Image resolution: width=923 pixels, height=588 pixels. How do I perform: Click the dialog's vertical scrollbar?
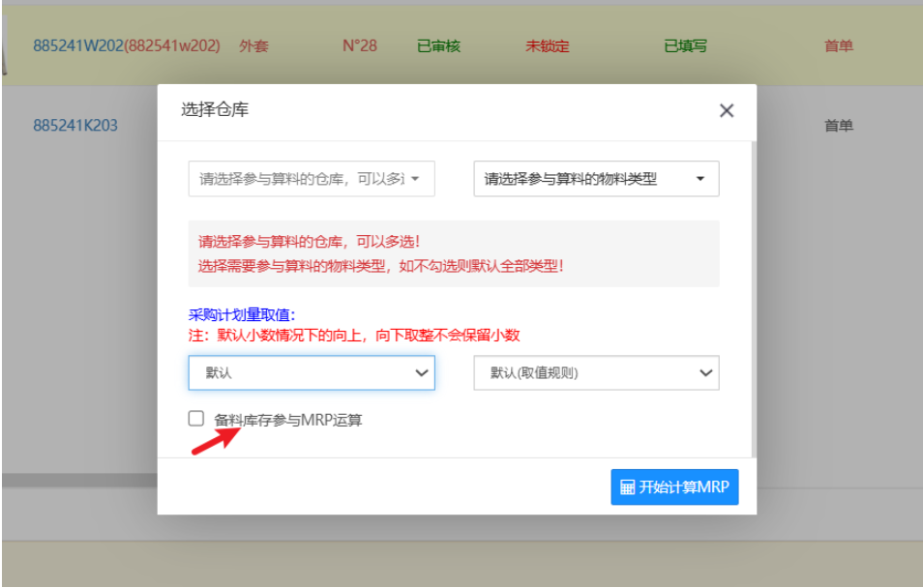pyautogui.click(x=753, y=290)
